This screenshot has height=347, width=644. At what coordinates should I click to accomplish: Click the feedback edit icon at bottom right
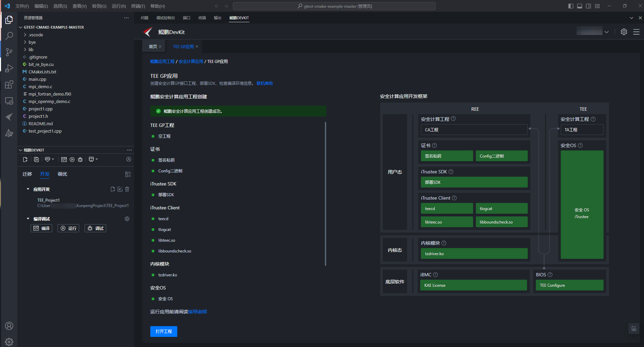pyautogui.click(x=634, y=328)
